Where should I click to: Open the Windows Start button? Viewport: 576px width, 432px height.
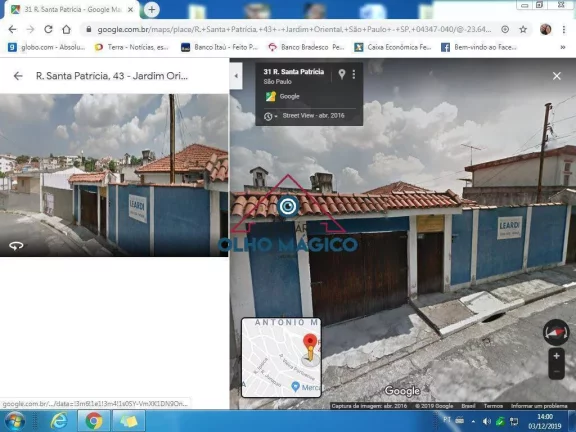click(15, 421)
